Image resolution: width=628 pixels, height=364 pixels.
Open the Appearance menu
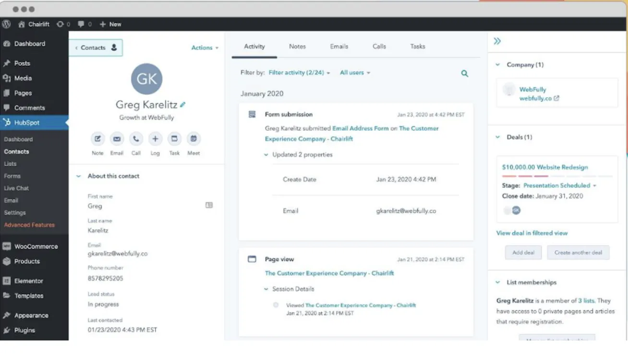31,316
